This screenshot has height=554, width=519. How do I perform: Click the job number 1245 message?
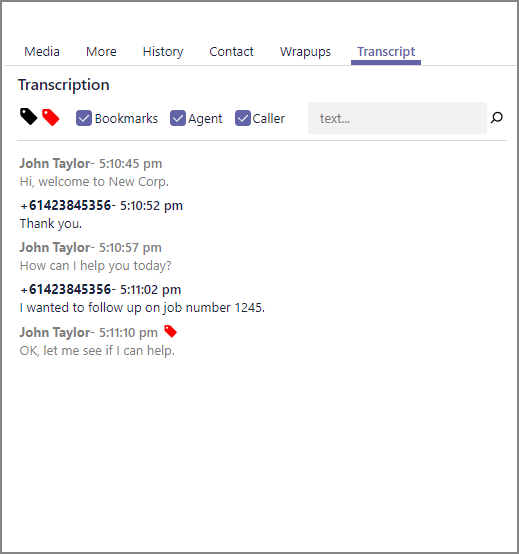tap(142, 308)
